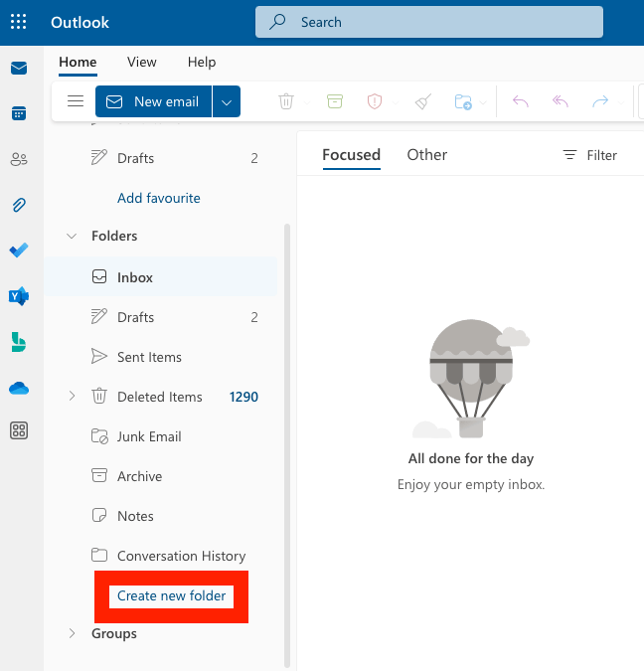
Task: Expand the Groups section
Action: 72,633
